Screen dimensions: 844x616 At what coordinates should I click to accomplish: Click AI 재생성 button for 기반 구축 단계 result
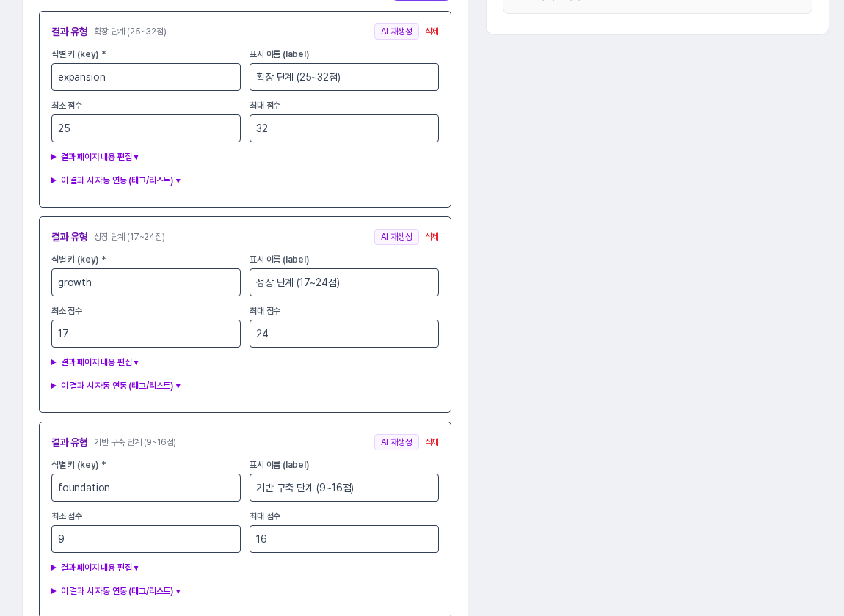click(x=397, y=442)
